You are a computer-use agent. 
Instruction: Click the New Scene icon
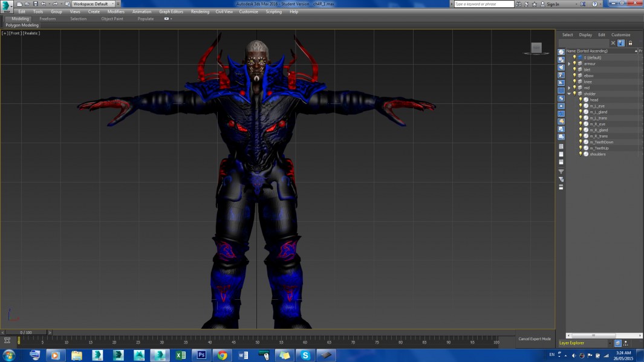[x=19, y=4]
